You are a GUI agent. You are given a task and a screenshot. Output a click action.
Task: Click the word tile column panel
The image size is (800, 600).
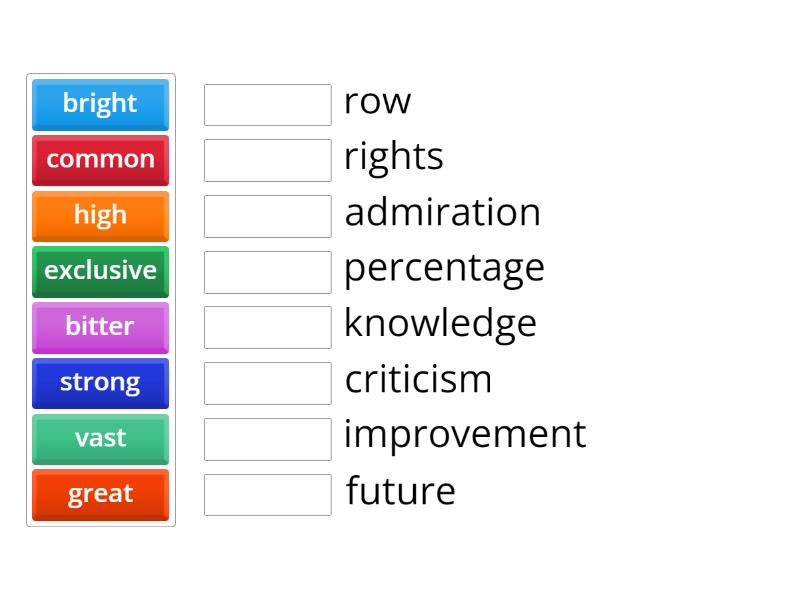click(100, 300)
